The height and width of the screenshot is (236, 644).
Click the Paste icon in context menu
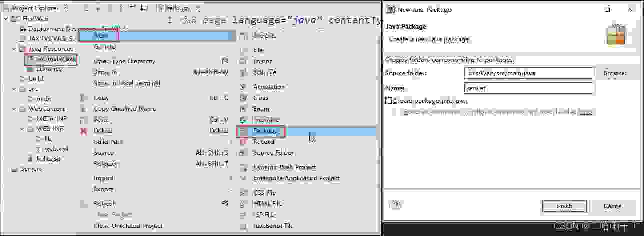[x=83, y=120]
